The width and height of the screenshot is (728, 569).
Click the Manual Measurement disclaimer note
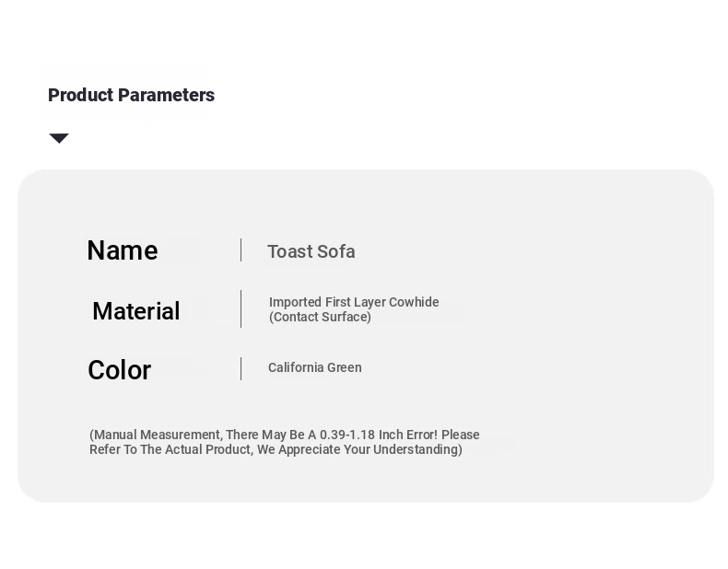click(285, 442)
